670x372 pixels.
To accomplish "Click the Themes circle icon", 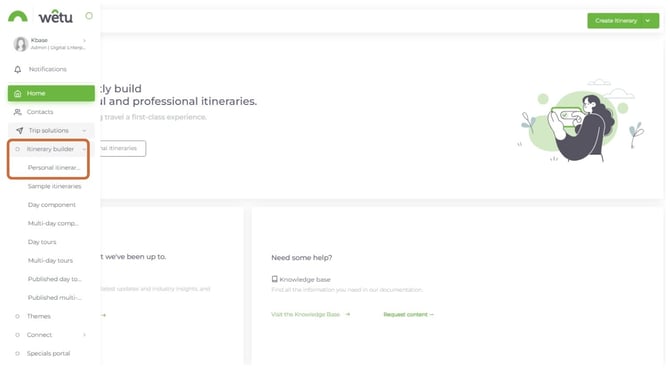I will 18,316.
